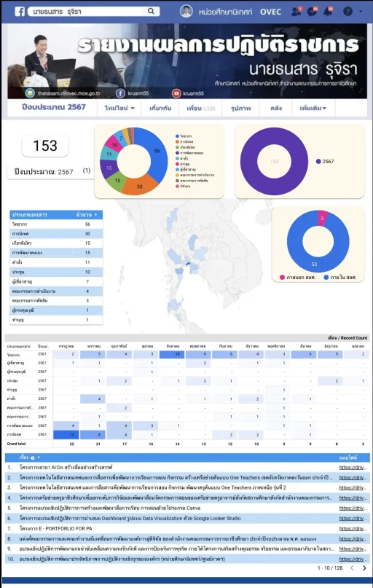Image resolution: width=373 pixels, height=588 pixels.
Task: Go to next page of the list
Action: (364, 568)
